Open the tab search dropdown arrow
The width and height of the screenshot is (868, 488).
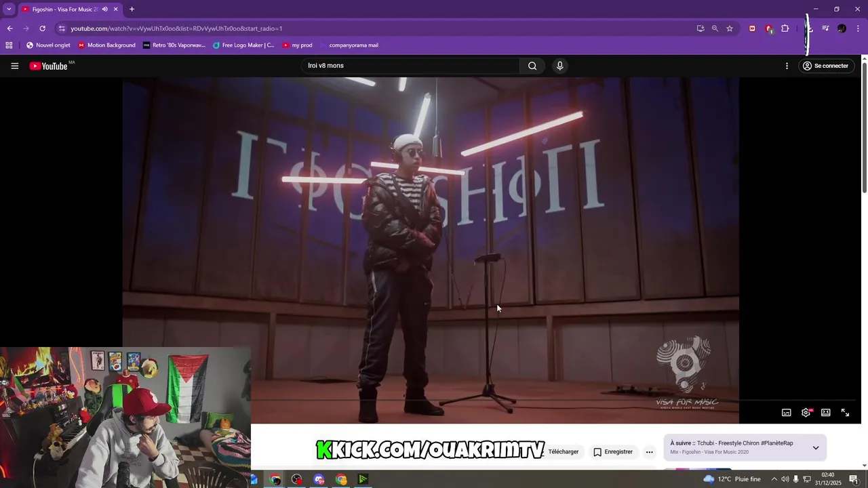click(9, 9)
